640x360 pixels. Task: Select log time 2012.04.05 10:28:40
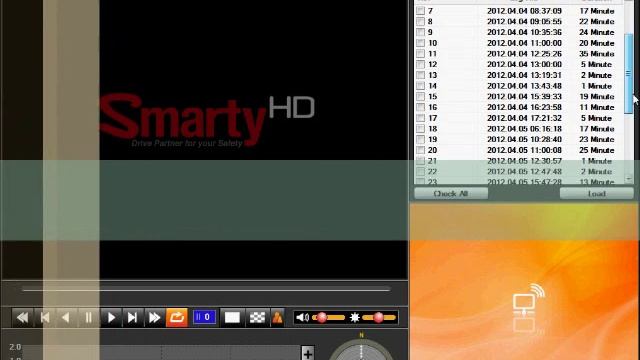pos(524,140)
